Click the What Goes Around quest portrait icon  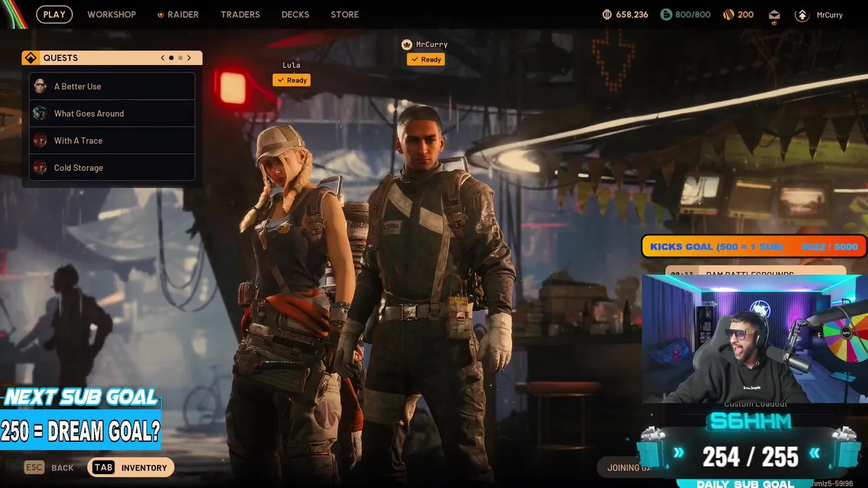click(x=40, y=113)
